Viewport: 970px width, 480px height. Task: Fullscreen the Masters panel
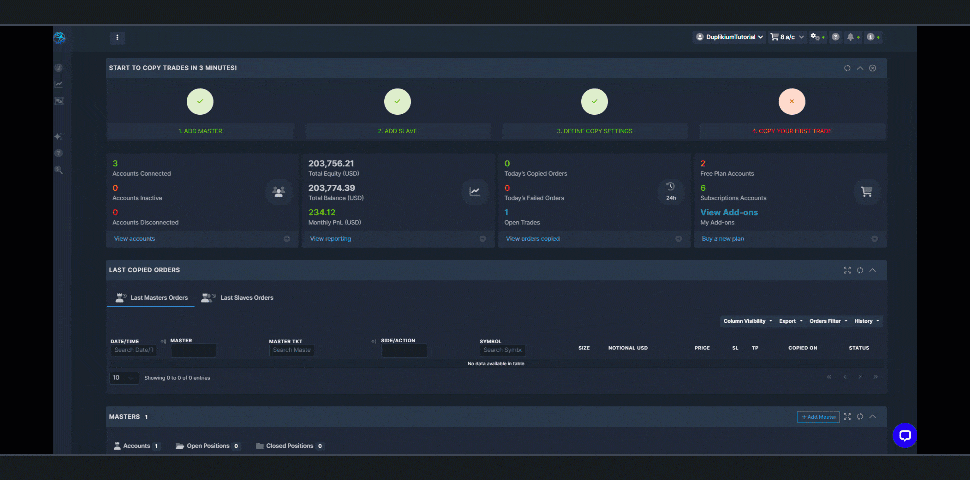pos(847,417)
